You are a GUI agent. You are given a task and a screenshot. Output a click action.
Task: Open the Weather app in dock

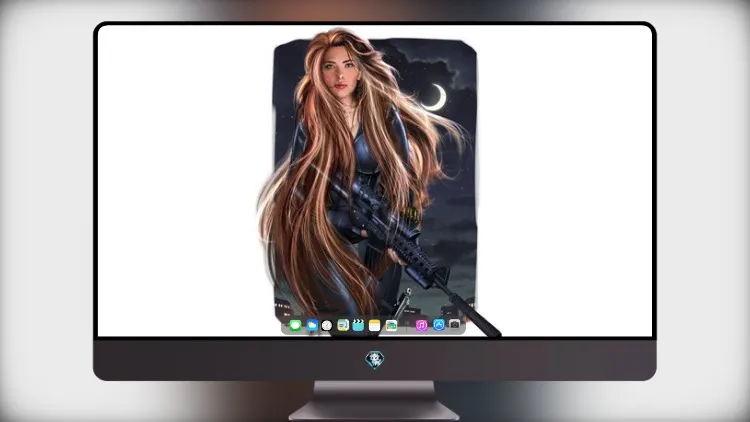click(x=312, y=326)
